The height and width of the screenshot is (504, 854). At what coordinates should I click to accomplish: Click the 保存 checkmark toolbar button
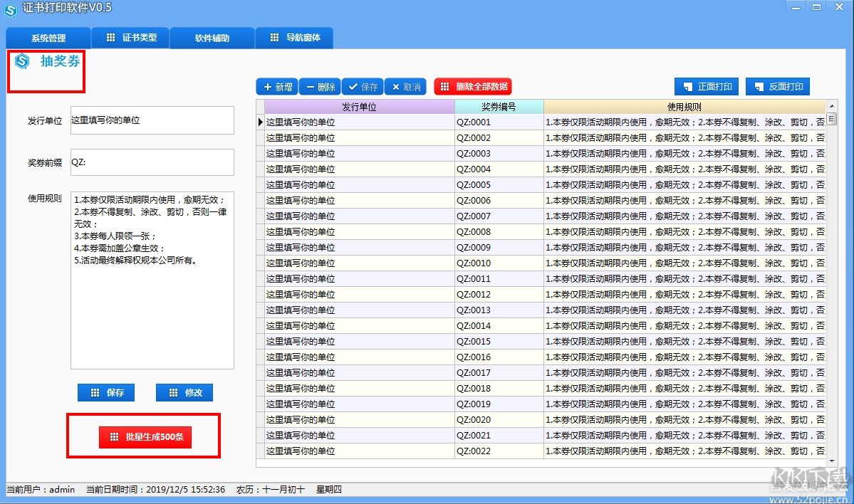[x=362, y=87]
